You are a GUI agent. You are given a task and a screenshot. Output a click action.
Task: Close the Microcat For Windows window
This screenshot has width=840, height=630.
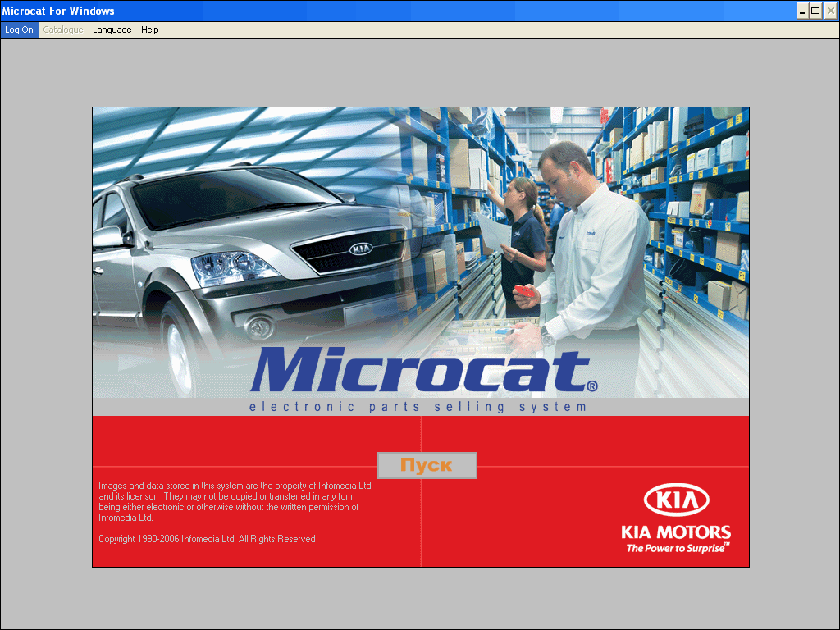830,11
